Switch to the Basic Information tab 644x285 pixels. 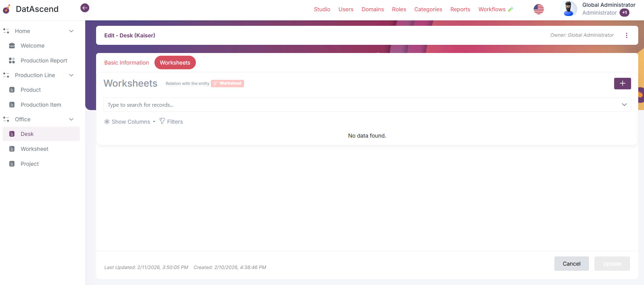coord(127,63)
